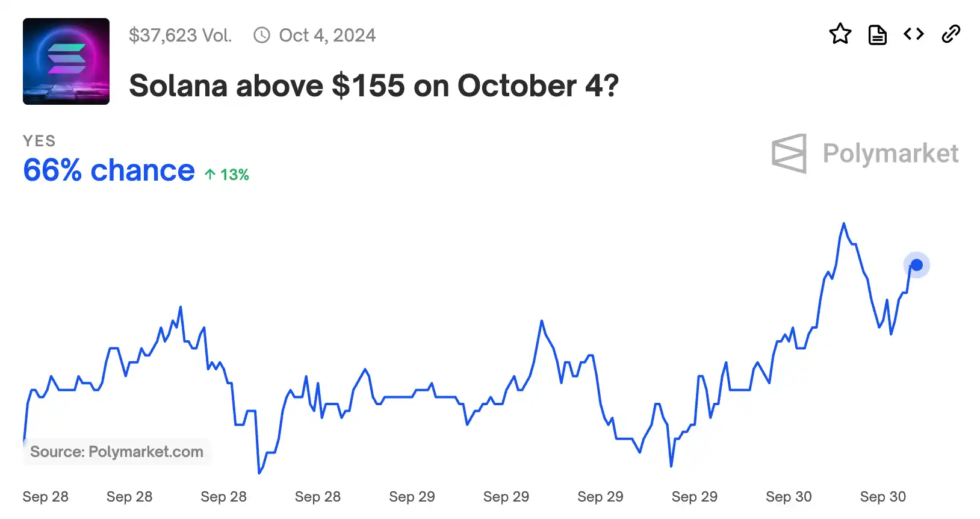The height and width of the screenshot is (519, 980).
Task: Click the clock icon beside the date
Action: click(x=262, y=36)
